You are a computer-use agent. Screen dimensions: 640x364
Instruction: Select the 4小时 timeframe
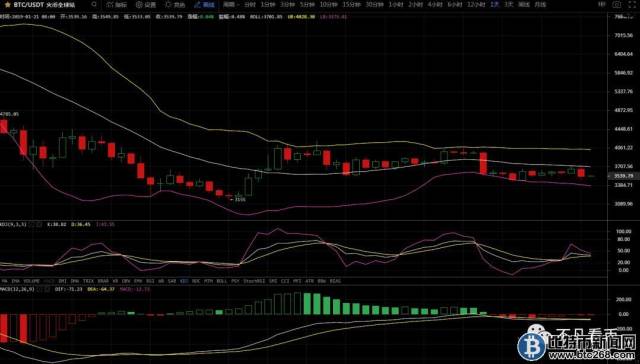(433, 5)
